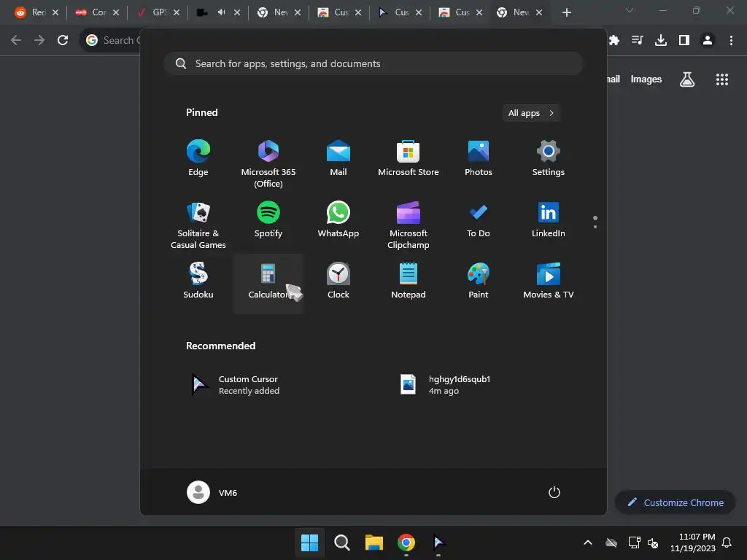
Task: Launch WhatsApp
Action: pos(338,220)
